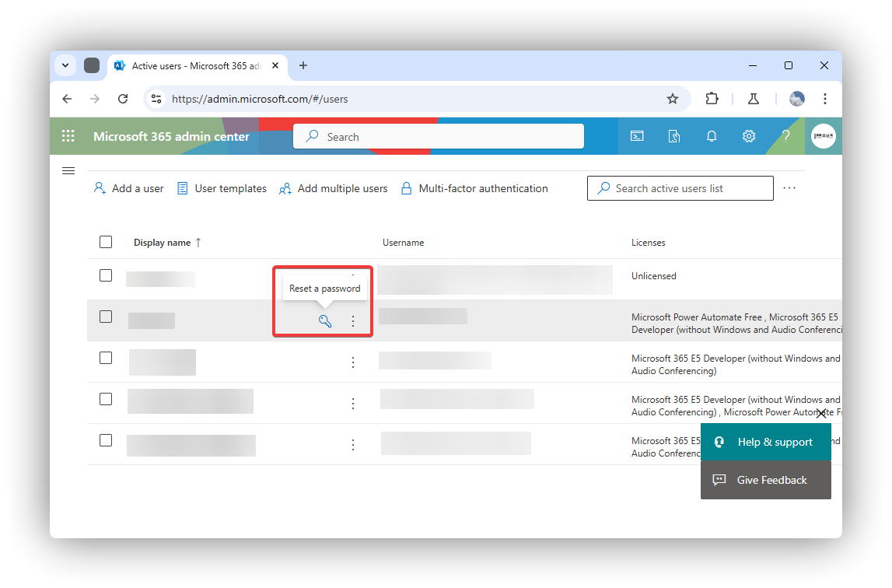The image size is (892, 588).
Task: Open the help question mark icon
Action: coord(785,136)
